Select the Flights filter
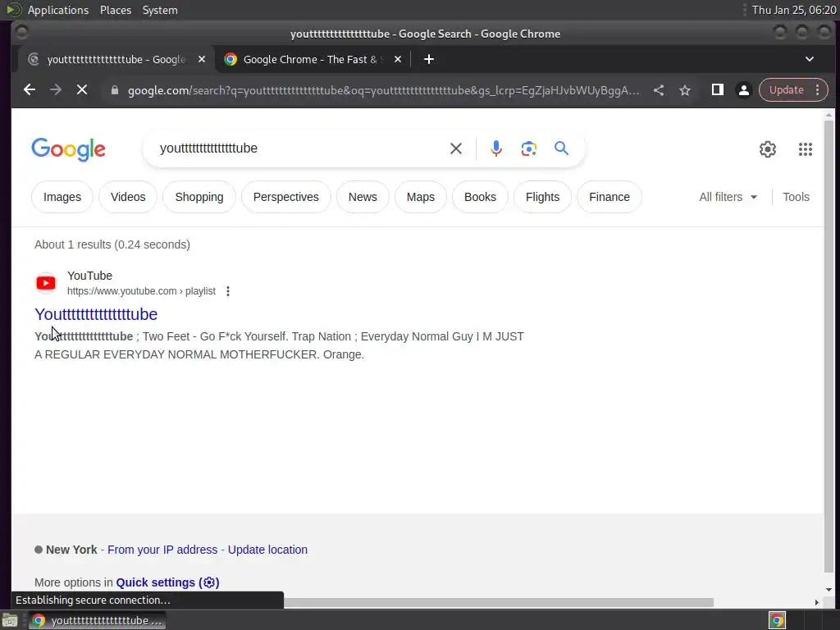840x630 pixels. (543, 197)
